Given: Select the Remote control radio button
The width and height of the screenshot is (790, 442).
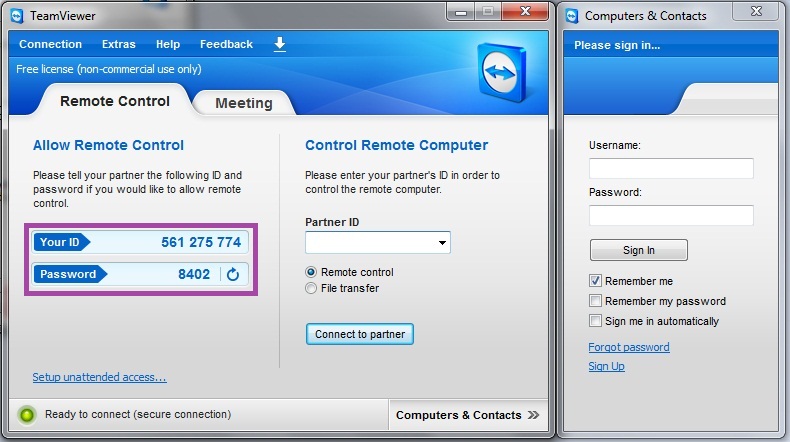Looking at the screenshot, I should click(311, 272).
